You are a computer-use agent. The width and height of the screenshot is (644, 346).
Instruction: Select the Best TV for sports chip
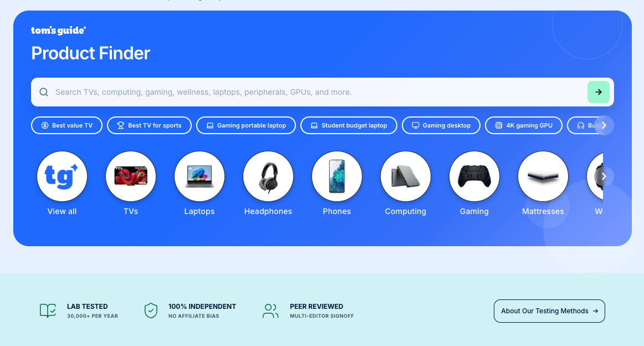149,125
